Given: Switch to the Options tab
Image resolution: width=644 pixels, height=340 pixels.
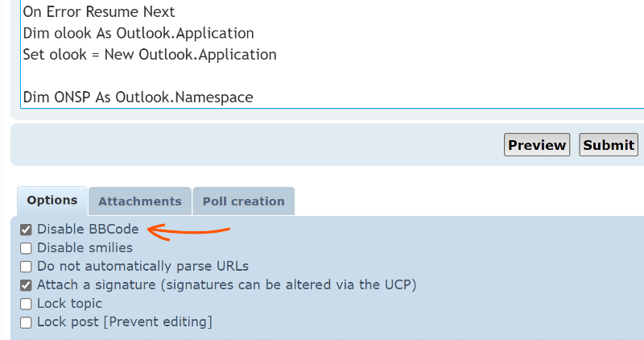Looking at the screenshot, I should coord(52,201).
